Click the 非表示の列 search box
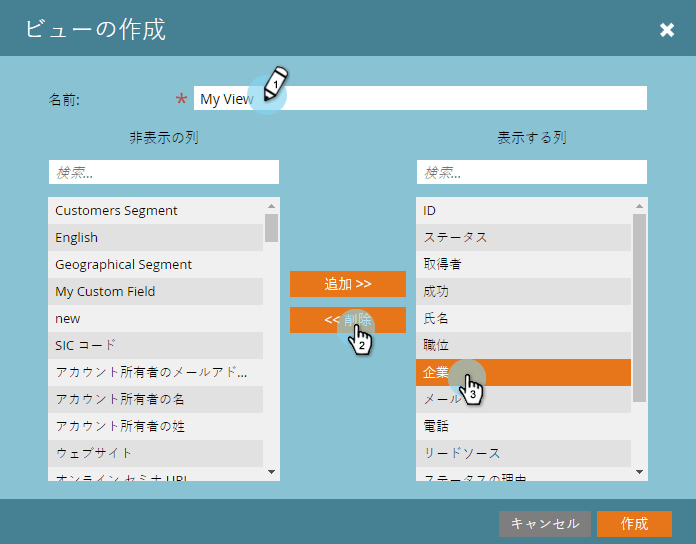The image size is (696, 544). click(164, 172)
